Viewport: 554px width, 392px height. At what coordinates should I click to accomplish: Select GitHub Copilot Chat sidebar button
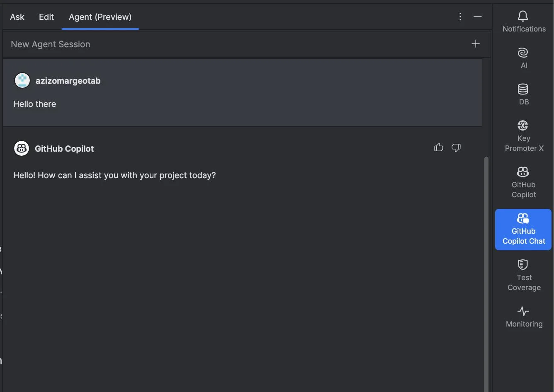tap(523, 230)
